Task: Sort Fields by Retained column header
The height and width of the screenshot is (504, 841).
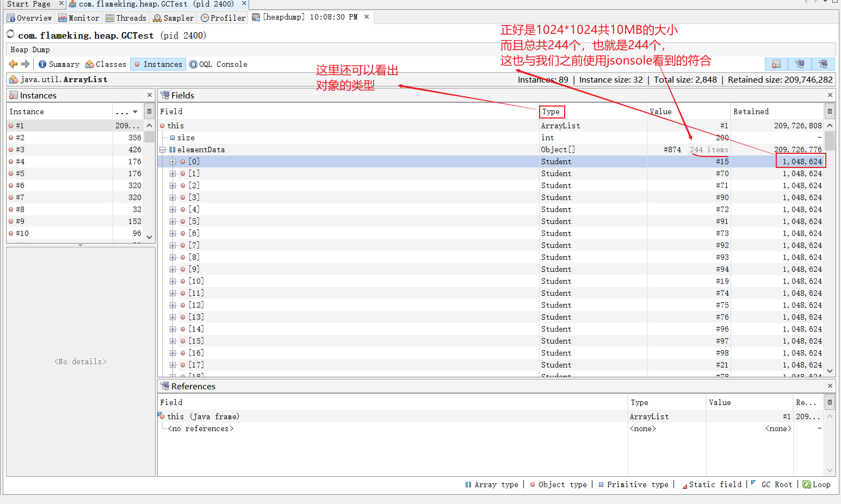Action: click(777, 111)
